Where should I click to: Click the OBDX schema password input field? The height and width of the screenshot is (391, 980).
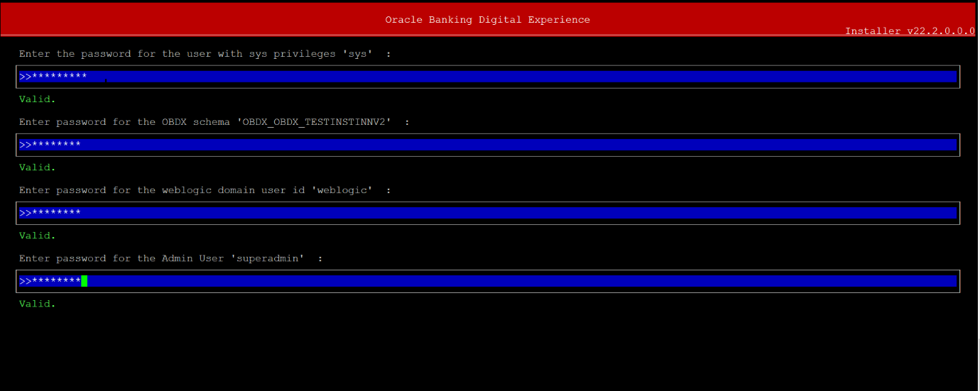pyautogui.click(x=488, y=145)
